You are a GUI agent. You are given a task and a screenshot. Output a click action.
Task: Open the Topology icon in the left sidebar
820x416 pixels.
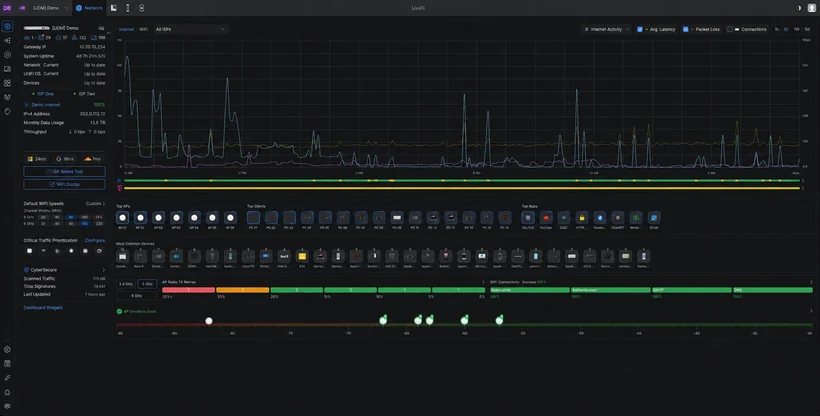tap(7, 40)
